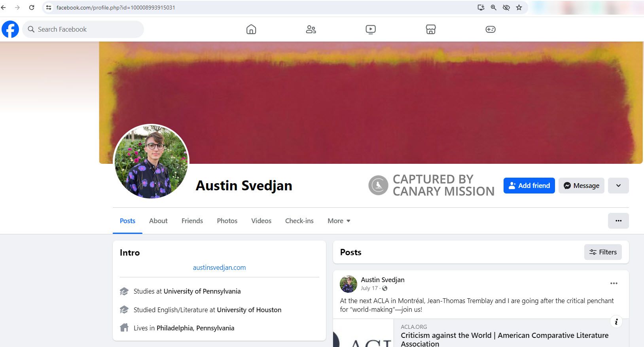Expand the More tab dropdown
The height and width of the screenshot is (347, 644).
click(x=339, y=221)
